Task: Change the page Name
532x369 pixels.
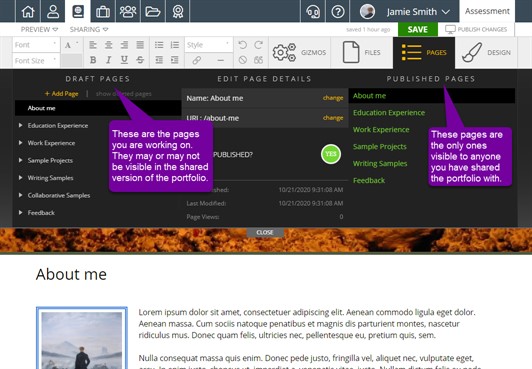Action: click(333, 98)
